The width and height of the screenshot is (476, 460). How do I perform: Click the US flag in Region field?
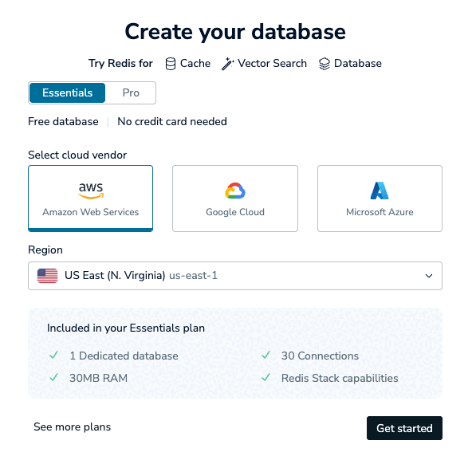47,276
